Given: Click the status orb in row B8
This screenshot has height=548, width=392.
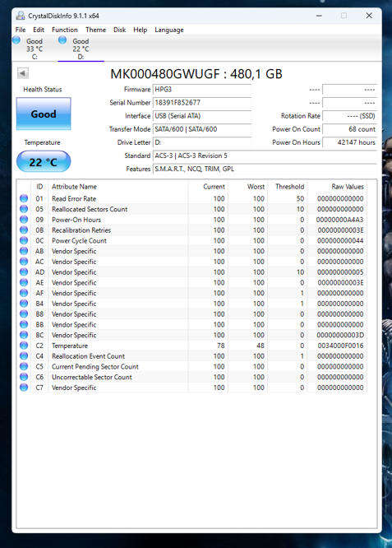Looking at the screenshot, I should (24, 313).
